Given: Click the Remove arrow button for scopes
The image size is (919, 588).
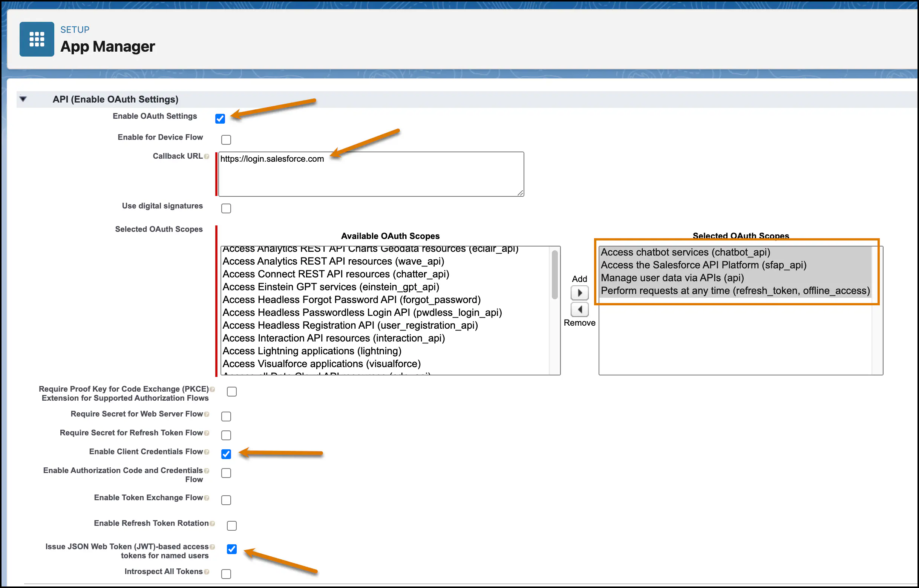Looking at the screenshot, I should (579, 309).
